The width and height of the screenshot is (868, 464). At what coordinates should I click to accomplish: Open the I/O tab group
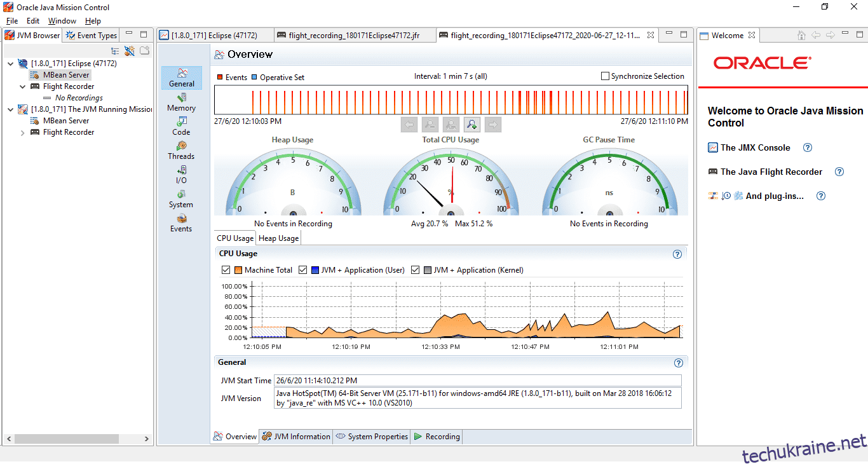[x=181, y=175]
